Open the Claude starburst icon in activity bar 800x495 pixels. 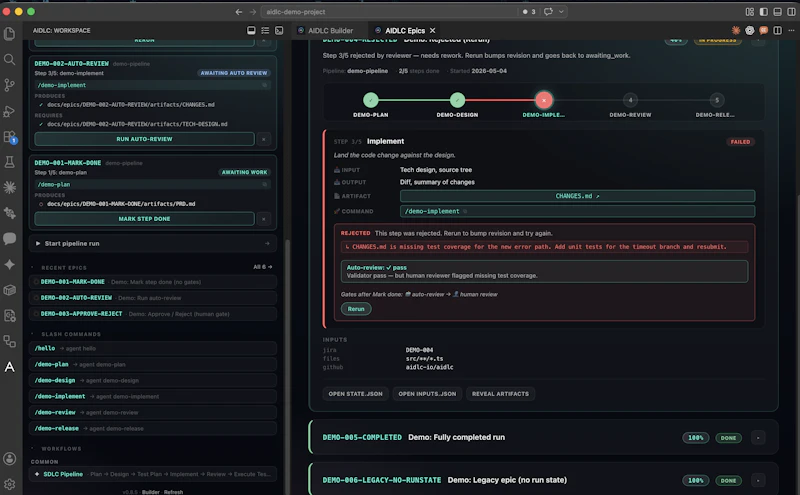coord(10,187)
